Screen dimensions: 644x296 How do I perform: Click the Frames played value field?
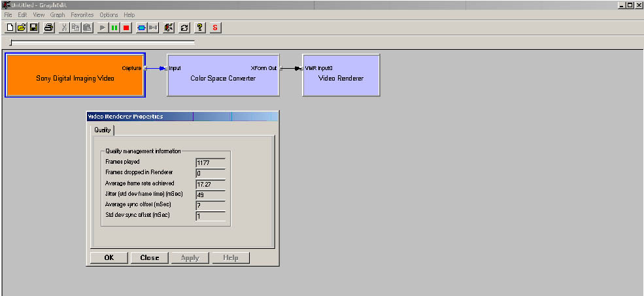coord(210,162)
